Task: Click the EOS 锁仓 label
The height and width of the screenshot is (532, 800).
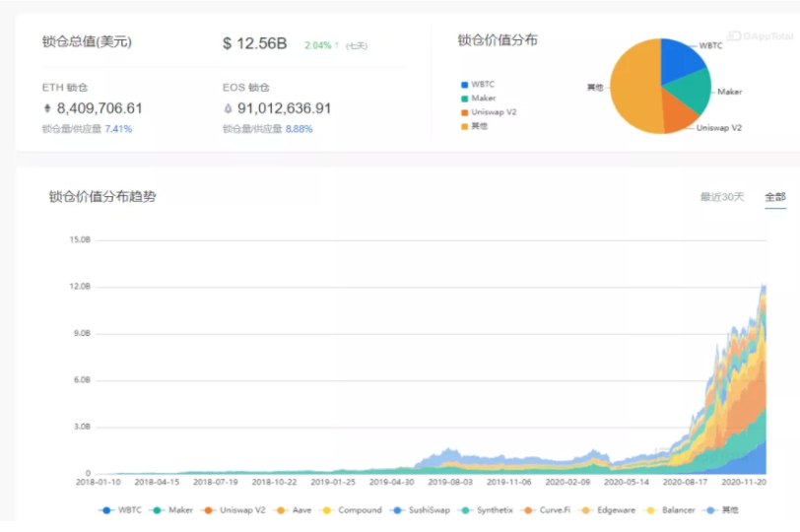Action: [x=246, y=88]
